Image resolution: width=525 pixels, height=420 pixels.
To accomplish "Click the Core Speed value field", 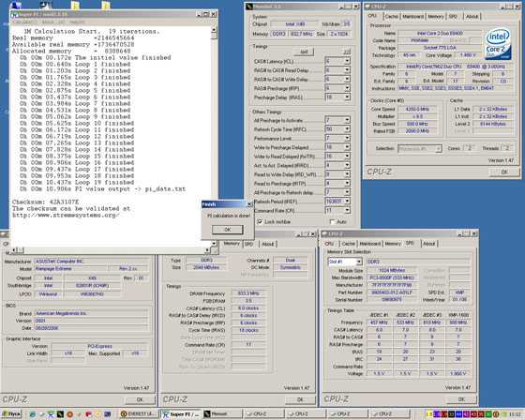I will click(x=417, y=109).
